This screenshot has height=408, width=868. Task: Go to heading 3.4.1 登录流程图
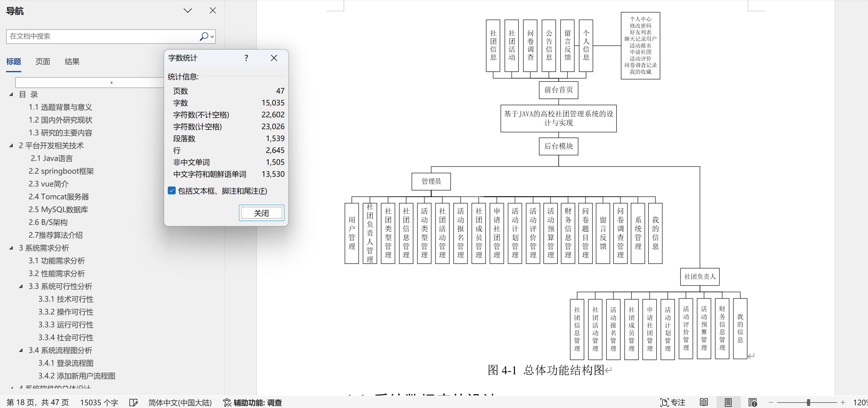(66, 364)
